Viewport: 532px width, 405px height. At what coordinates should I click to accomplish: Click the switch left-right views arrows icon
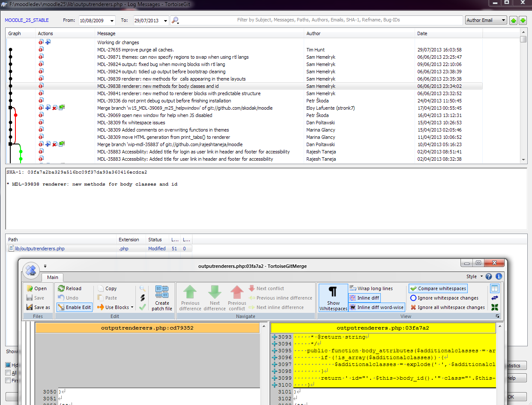pos(495,298)
